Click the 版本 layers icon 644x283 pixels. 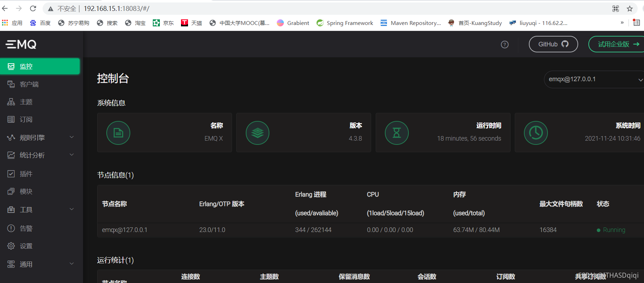(258, 133)
